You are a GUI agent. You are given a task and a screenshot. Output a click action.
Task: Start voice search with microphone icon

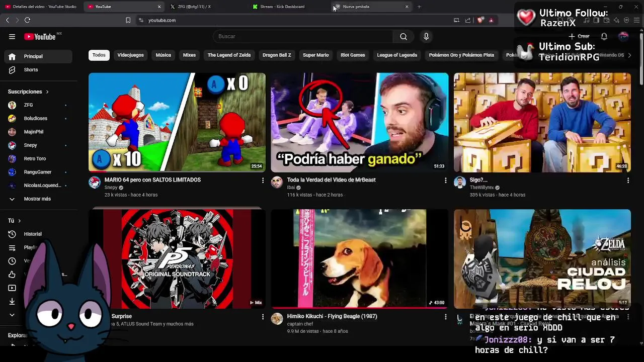(x=426, y=36)
